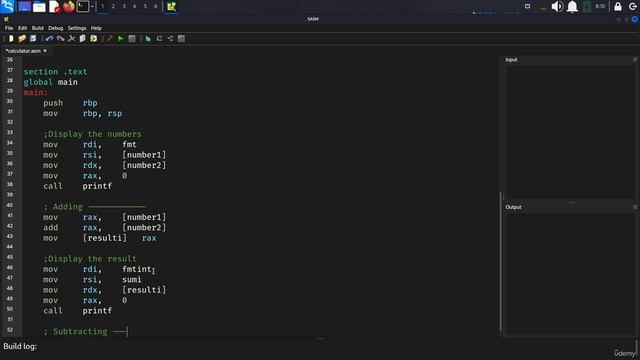Click the "; Subtracting" comment on line 52
Screen dimensions: 640x360
[x=85, y=331]
